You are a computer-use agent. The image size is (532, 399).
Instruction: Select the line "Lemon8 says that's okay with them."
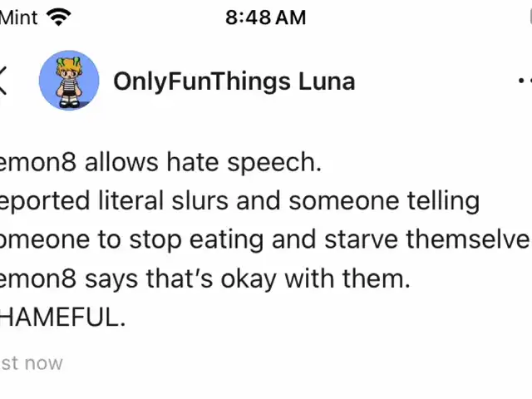[x=204, y=278]
